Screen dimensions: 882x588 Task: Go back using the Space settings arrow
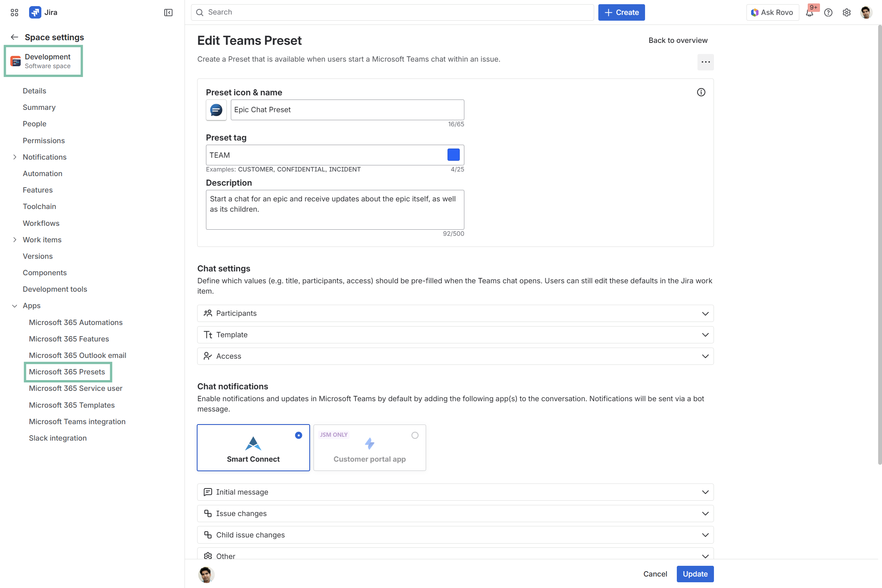click(15, 37)
